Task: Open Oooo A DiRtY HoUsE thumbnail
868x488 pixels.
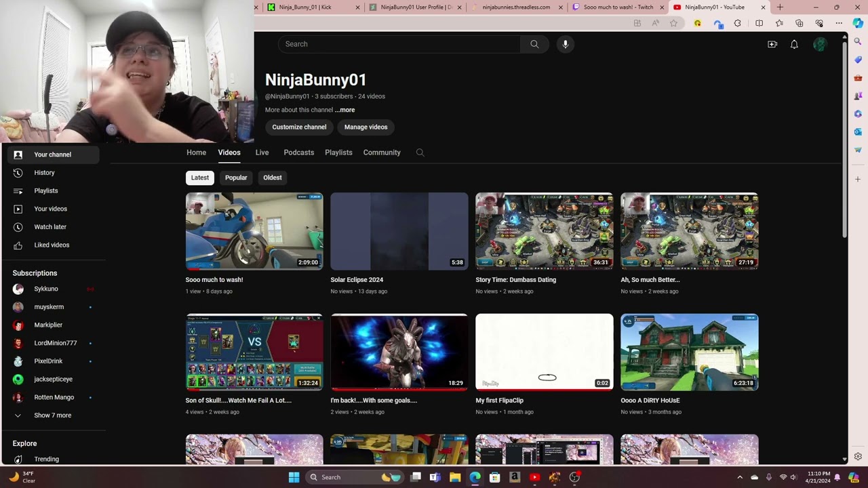Action: tap(690, 352)
